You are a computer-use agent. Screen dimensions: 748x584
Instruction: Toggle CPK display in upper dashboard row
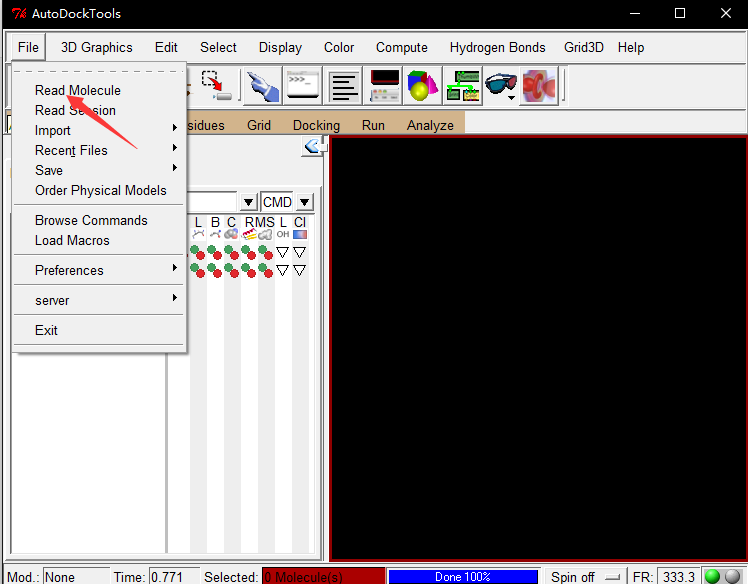click(x=232, y=252)
